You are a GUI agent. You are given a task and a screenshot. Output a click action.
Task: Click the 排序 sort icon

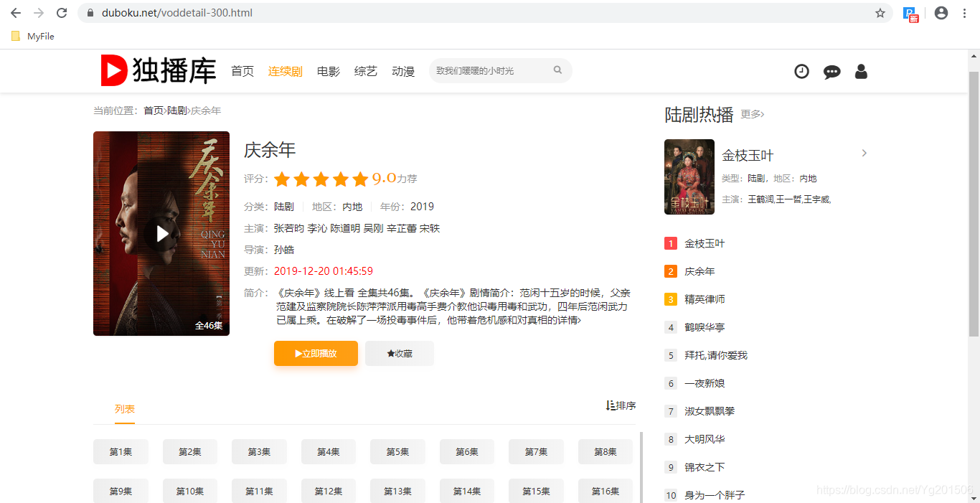pos(621,405)
